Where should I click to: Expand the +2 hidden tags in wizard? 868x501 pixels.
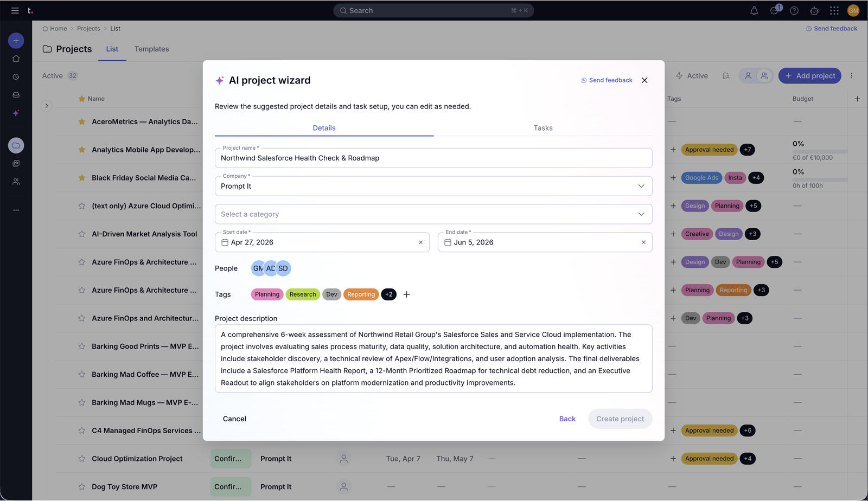click(389, 294)
